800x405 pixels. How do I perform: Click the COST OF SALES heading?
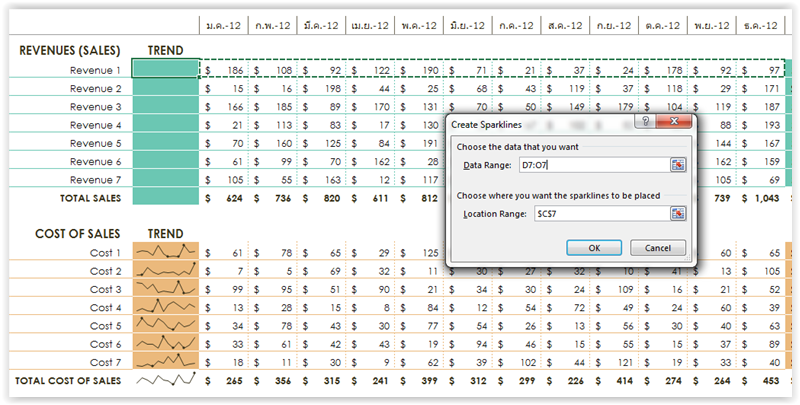point(78,234)
